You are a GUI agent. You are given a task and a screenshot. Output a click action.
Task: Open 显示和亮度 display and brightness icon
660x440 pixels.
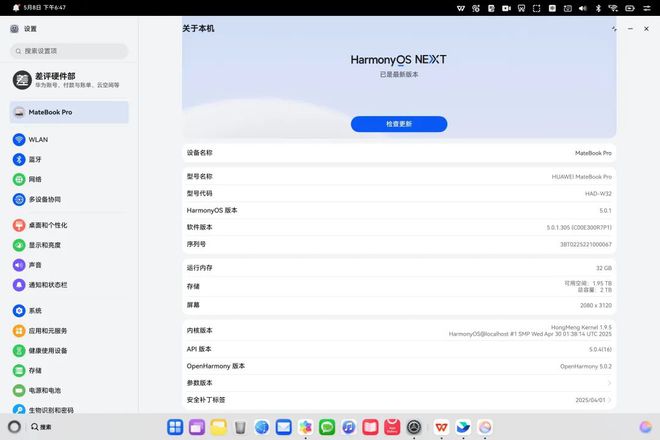(19, 245)
